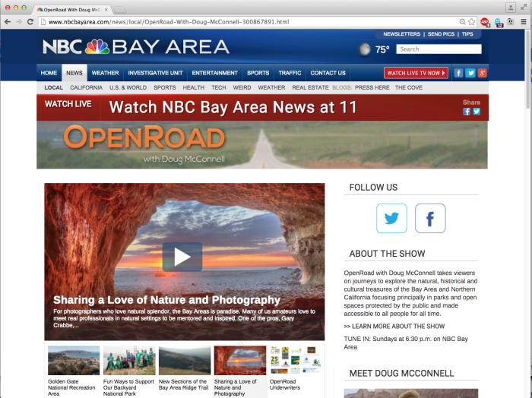Click the WATCH LIVE TV NOW button
The width and height of the screenshot is (532, 398).
(x=416, y=73)
